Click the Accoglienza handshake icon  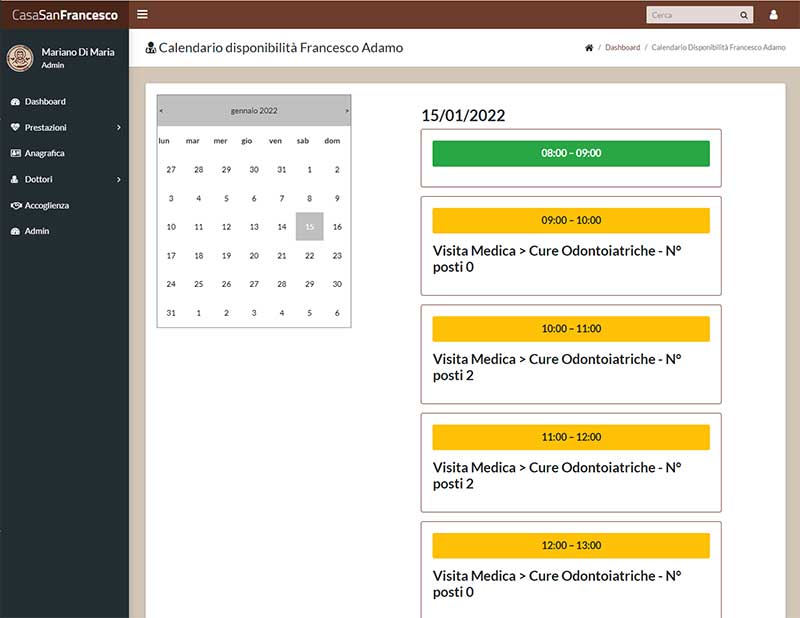(16, 205)
